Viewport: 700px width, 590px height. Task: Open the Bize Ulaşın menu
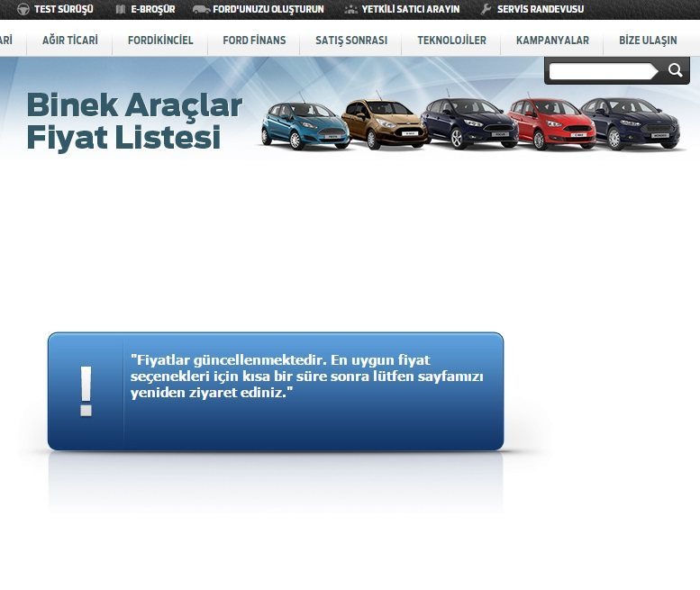point(648,41)
